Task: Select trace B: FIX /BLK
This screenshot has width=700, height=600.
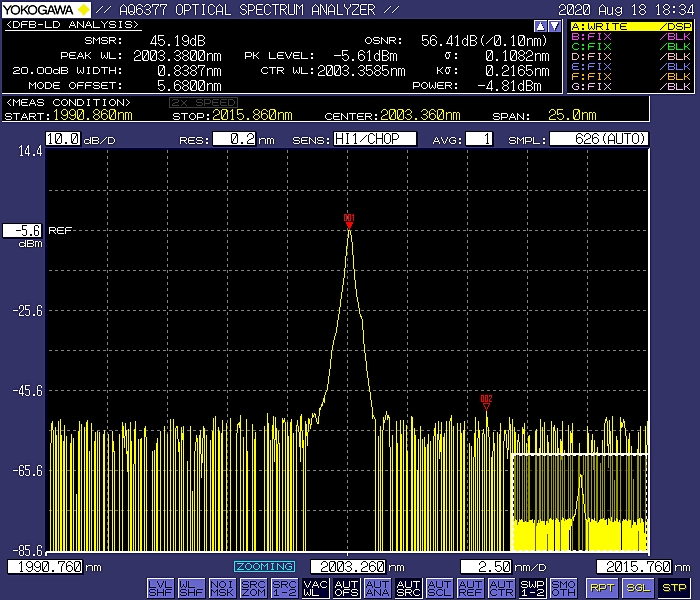Action: tap(630, 36)
